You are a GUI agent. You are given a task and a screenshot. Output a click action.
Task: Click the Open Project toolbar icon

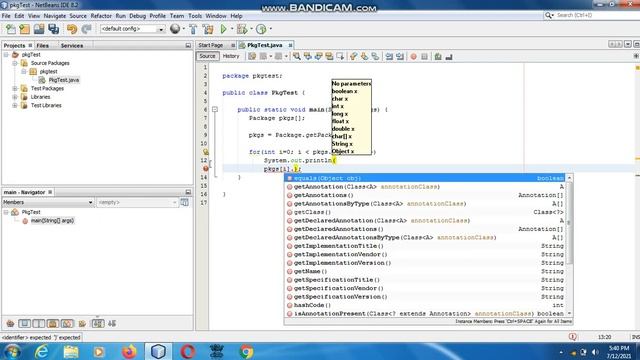pos(39,29)
